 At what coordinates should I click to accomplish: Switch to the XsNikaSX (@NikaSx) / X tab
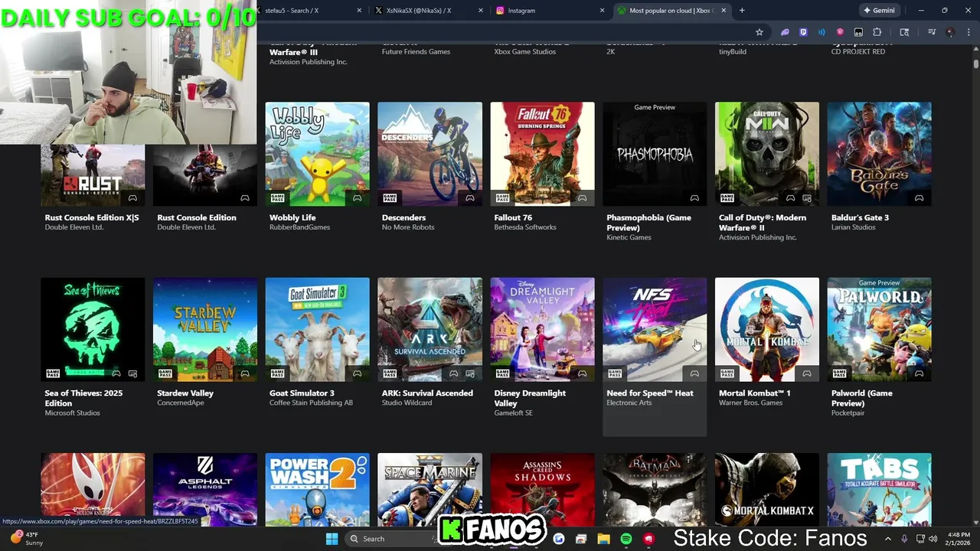[430, 11]
